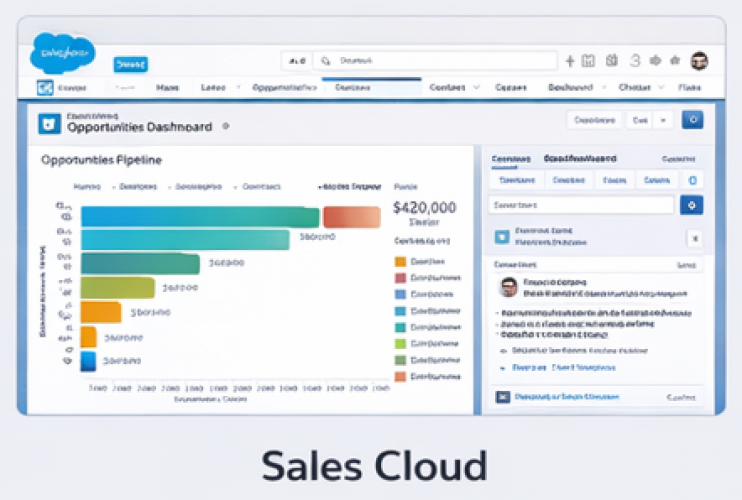Viewport: 742px width, 500px height.
Task: Click small gear next to Opportunities Dashboard title
Action: point(226,126)
